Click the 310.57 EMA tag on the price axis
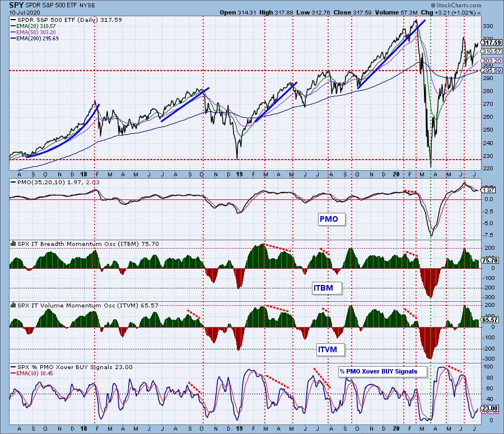This screenshot has height=434, width=504. tap(492, 51)
